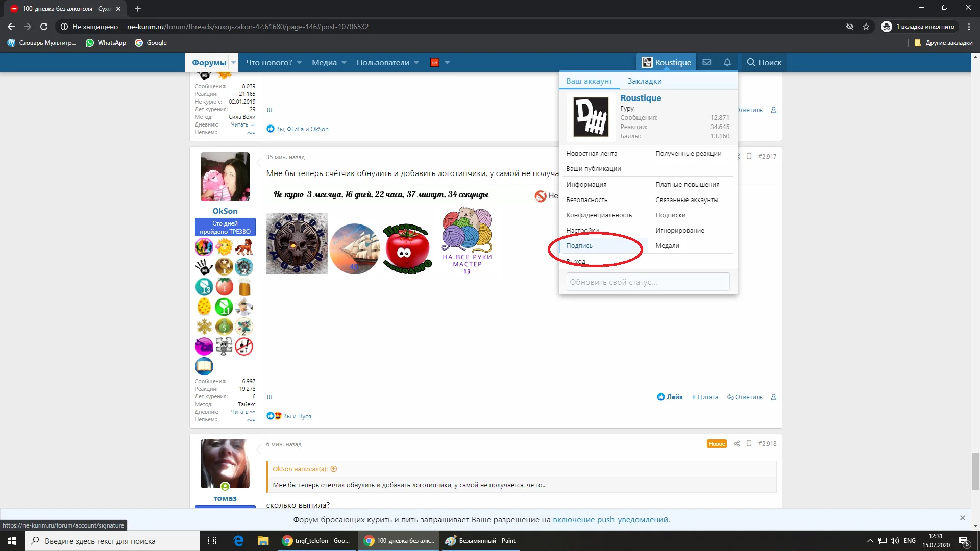Open Безопасность account settings

click(x=586, y=200)
